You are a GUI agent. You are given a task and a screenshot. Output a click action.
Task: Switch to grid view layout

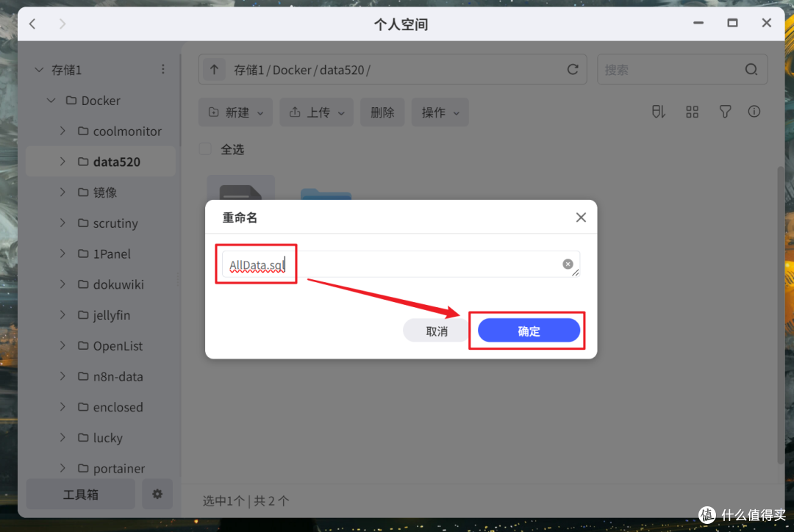pos(693,112)
